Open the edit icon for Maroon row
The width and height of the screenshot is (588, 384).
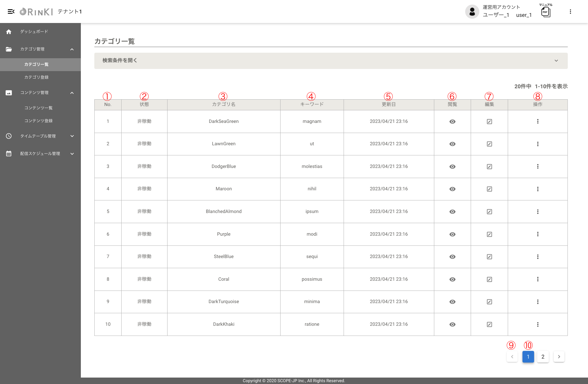489,189
